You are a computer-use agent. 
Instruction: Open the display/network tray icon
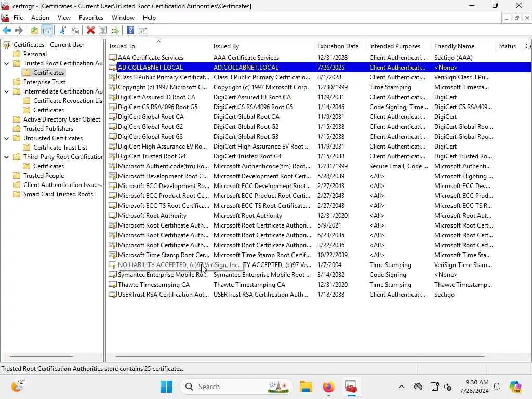pyautogui.click(x=434, y=387)
